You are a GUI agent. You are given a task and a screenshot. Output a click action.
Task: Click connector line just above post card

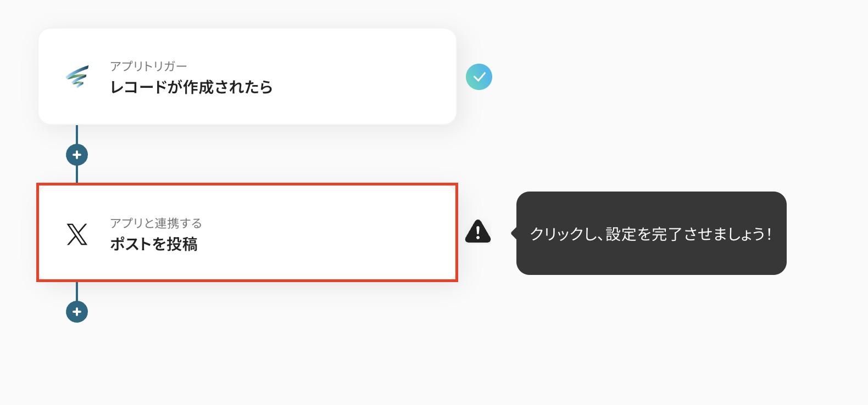[x=77, y=175]
